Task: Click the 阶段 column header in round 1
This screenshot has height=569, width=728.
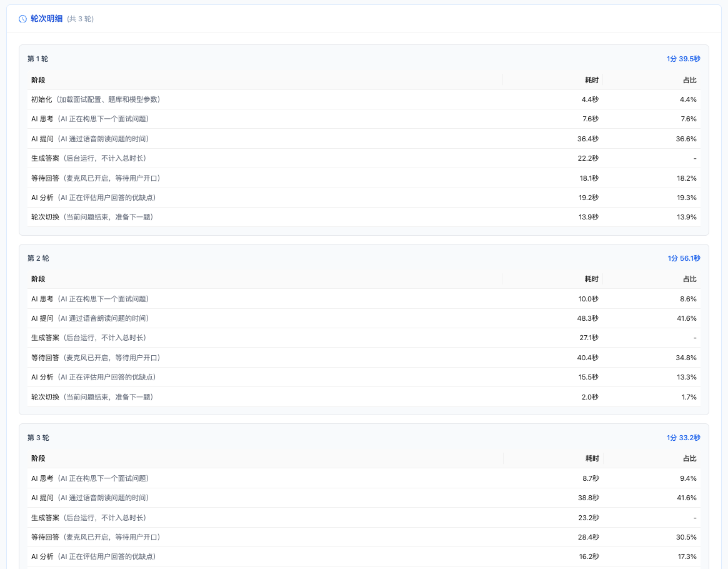Action: (x=38, y=80)
